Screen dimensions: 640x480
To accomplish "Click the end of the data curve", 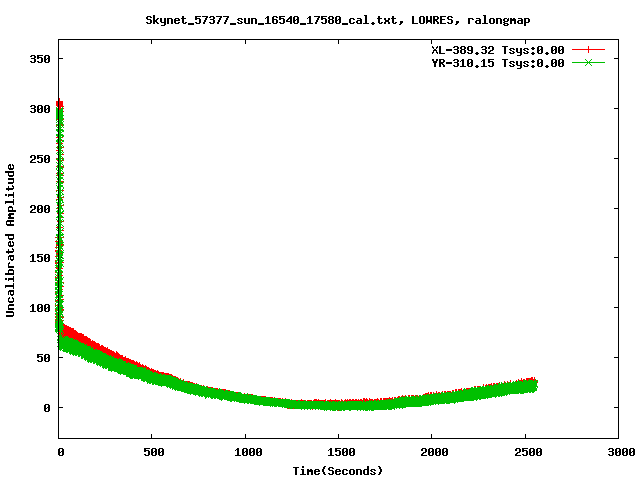I will (536, 385).
